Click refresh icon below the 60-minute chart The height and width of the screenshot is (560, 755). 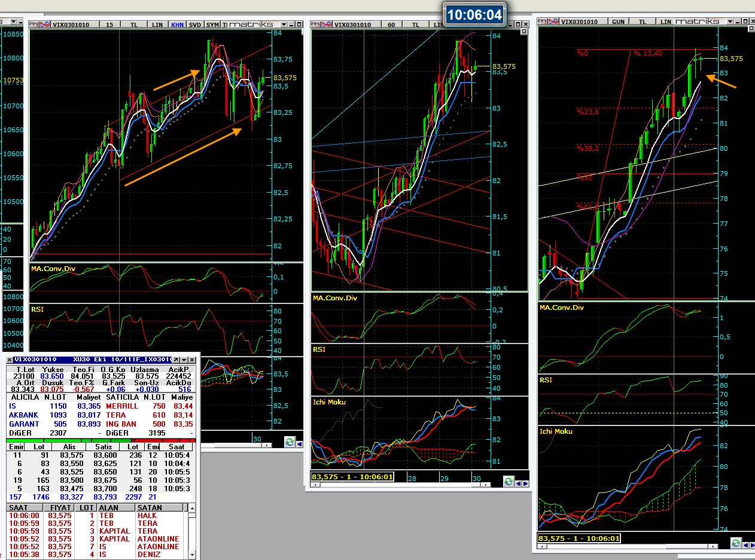pyautogui.click(x=509, y=481)
